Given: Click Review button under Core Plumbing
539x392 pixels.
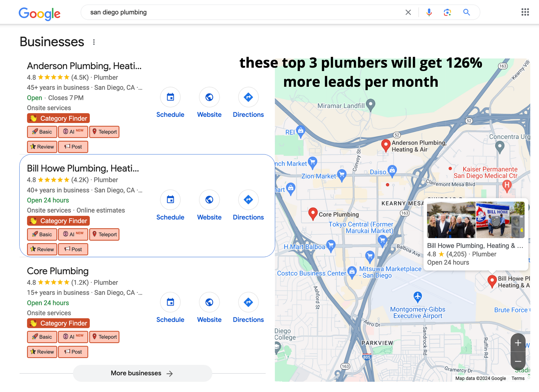Looking at the screenshot, I should tap(42, 352).
